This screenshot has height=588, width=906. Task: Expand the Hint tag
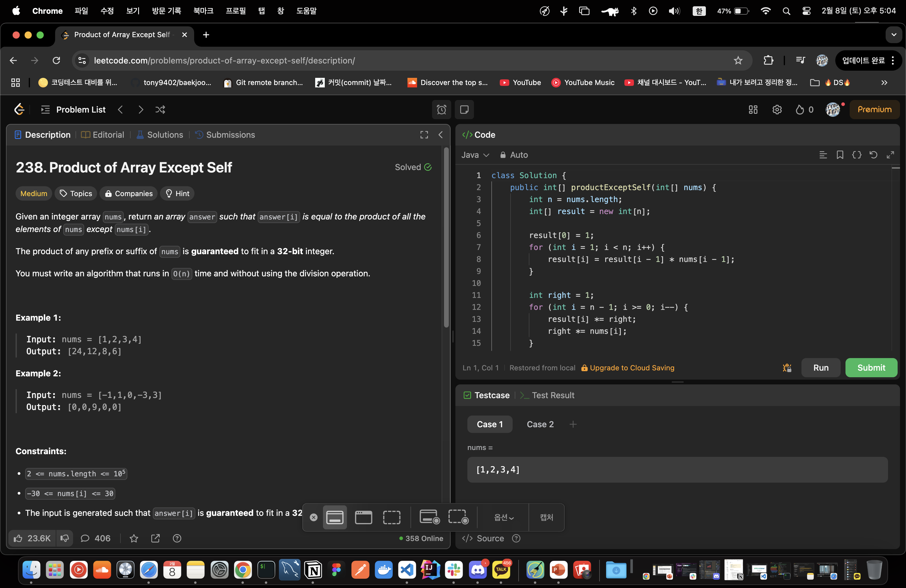[177, 193]
